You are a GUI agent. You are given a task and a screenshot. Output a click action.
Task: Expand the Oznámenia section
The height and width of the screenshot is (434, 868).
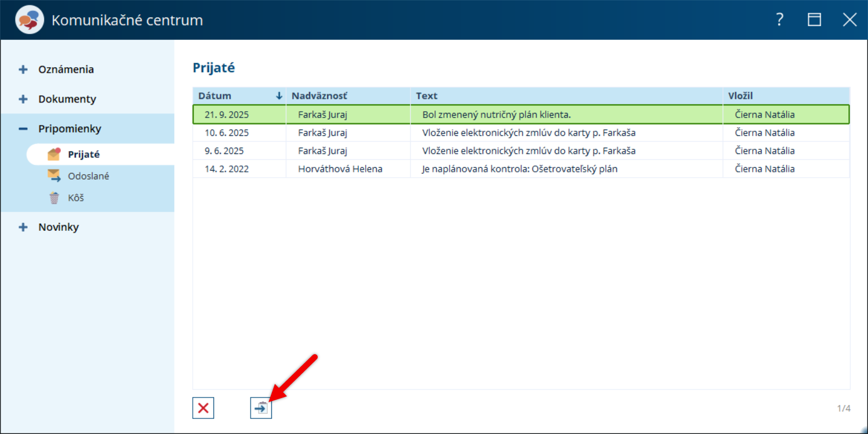[23, 69]
